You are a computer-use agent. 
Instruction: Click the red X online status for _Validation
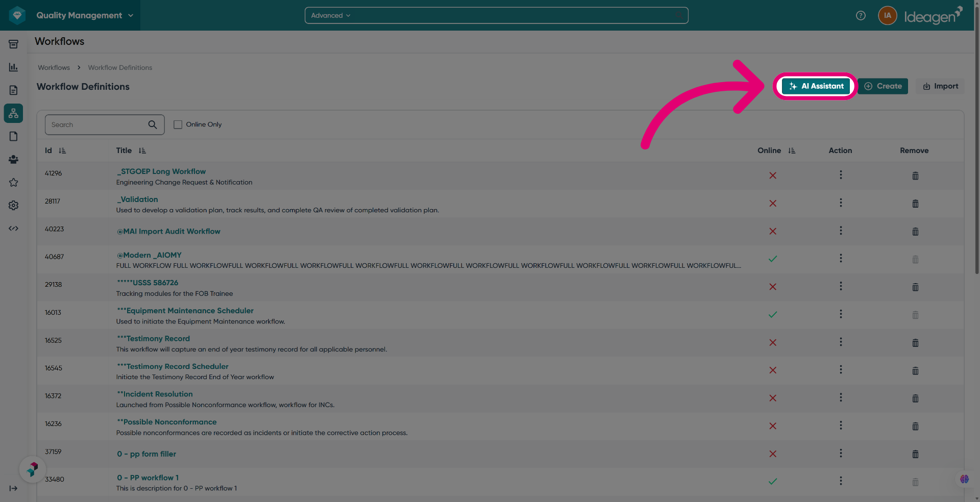pos(773,204)
